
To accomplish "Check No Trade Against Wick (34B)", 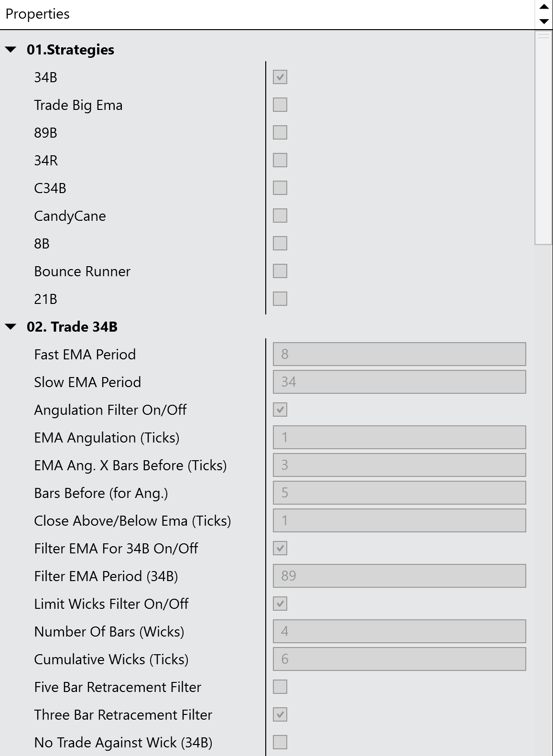I will [280, 742].
